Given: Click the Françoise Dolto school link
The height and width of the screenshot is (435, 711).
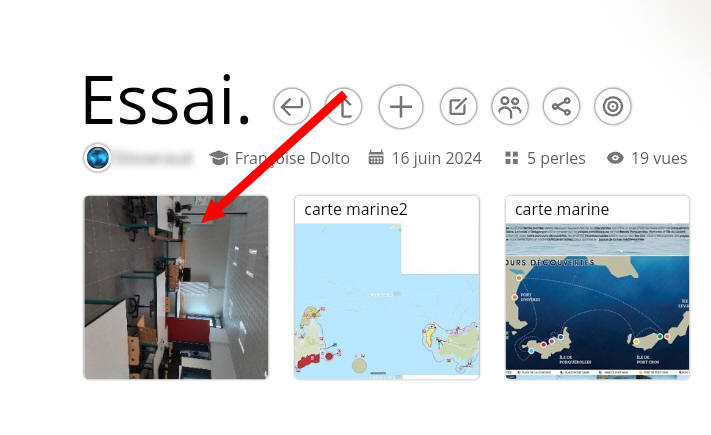Looking at the screenshot, I should pos(292,158).
